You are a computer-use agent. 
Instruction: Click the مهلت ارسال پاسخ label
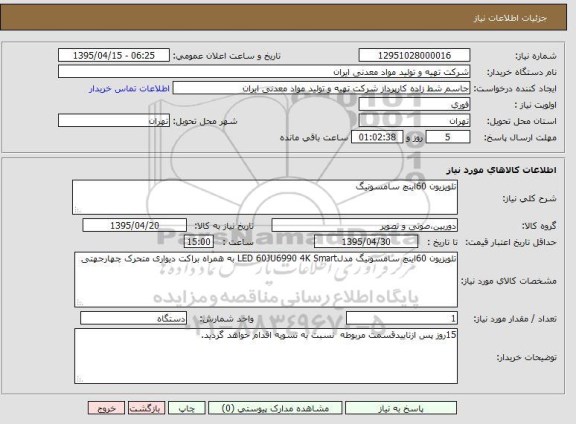click(520, 138)
